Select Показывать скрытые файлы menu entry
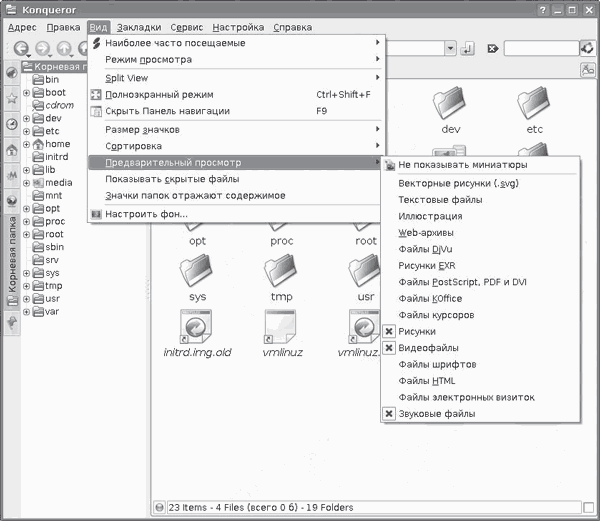Screen dimensions: 600x521 tap(172, 179)
